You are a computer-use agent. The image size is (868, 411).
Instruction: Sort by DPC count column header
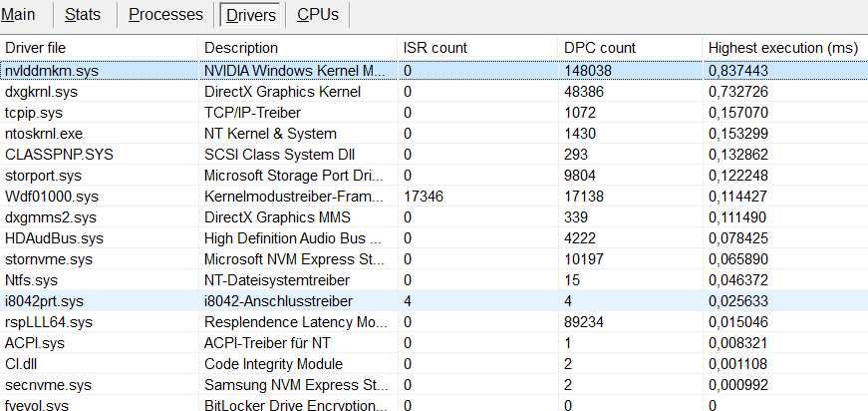pyautogui.click(x=630, y=48)
